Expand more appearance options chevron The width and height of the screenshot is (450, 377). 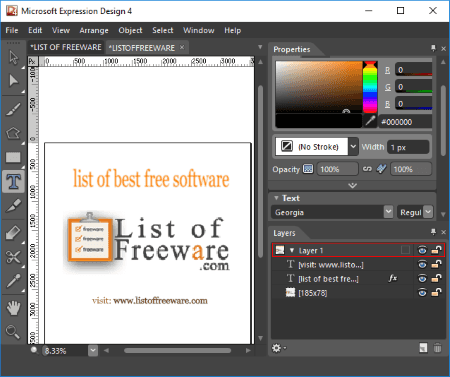coord(352,185)
